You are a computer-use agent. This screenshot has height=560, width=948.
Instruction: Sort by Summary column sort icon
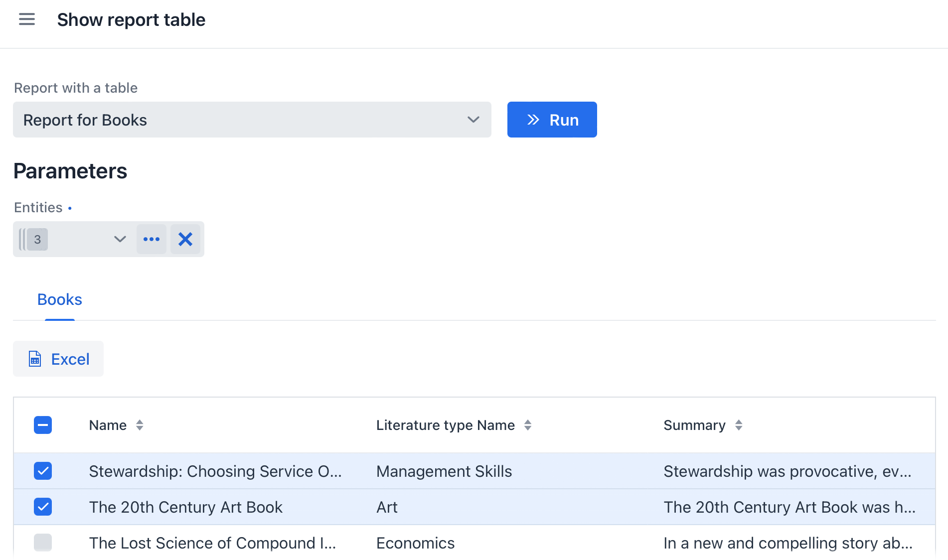coord(739,425)
